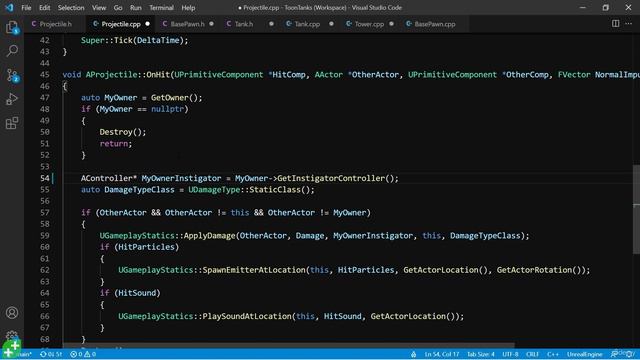Screen dimensions: 640x360
Task: Click the GetOwner() call on line 47
Action: tap(176, 98)
